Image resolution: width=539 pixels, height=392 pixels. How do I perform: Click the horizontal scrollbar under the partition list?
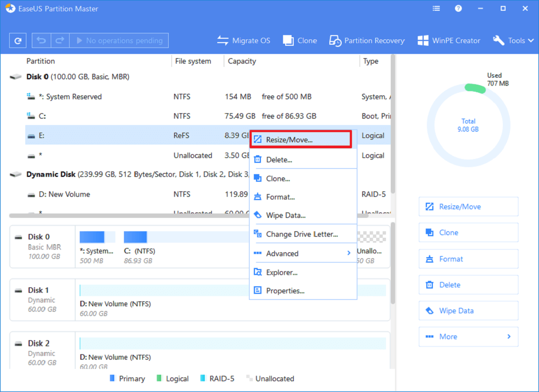[189, 216]
